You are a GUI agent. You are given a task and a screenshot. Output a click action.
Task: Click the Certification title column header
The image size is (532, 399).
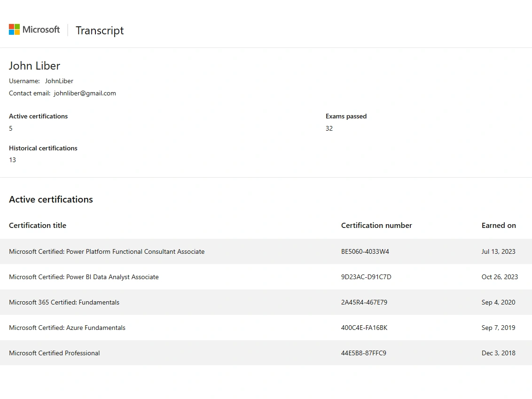pyautogui.click(x=38, y=225)
